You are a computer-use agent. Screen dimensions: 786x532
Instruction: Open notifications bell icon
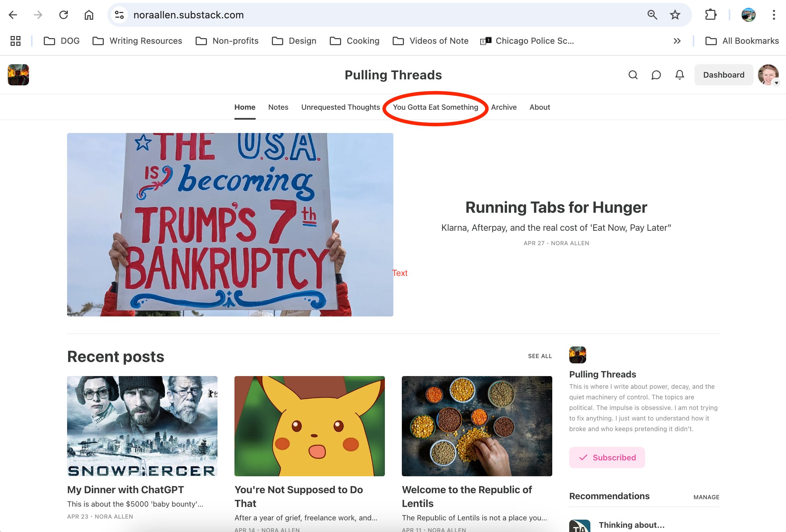679,75
